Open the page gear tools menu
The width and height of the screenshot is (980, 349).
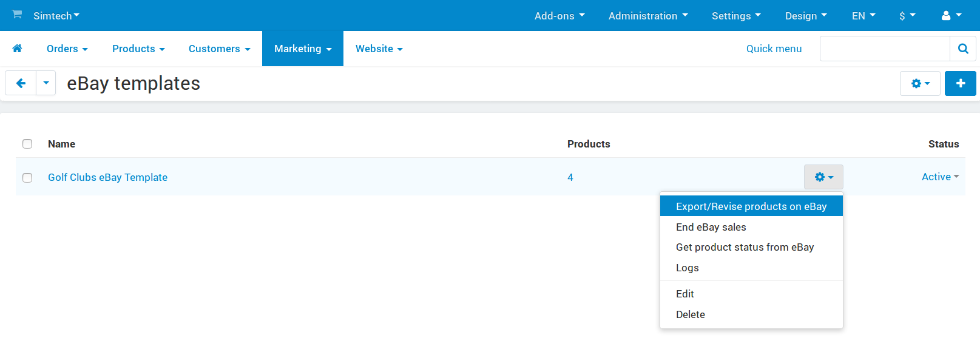920,83
